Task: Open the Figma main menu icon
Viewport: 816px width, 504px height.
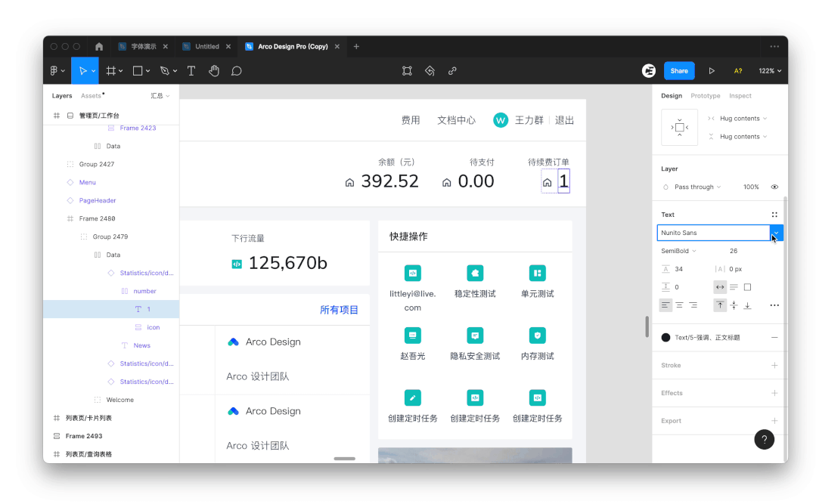Action: coord(54,71)
